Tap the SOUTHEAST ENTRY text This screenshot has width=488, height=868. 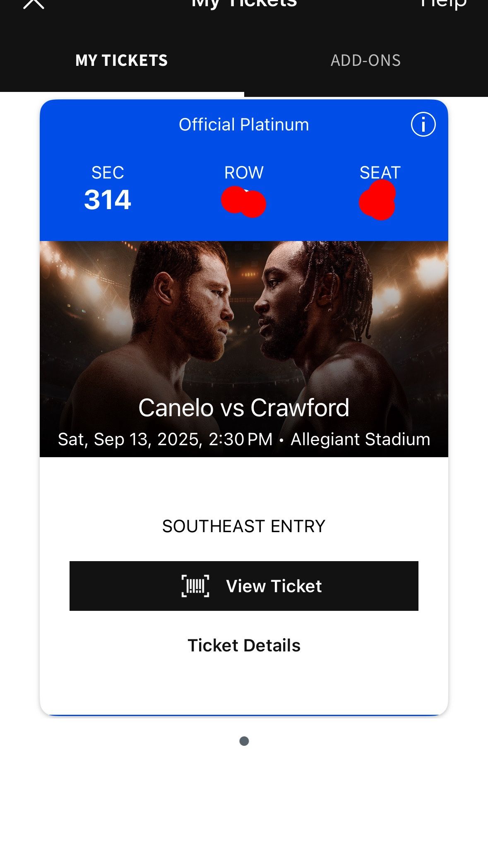click(x=244, y=526)
